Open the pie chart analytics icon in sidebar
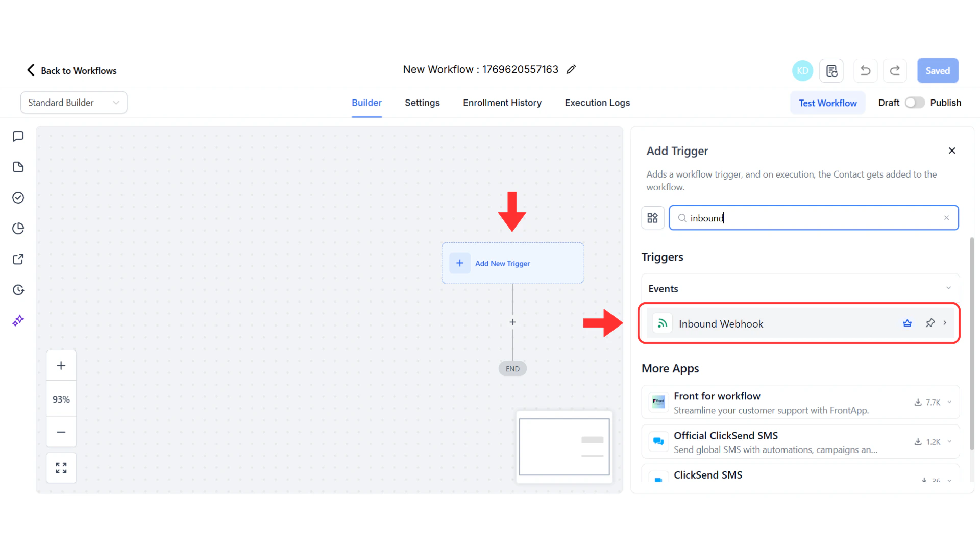 (x=18, y=228)
